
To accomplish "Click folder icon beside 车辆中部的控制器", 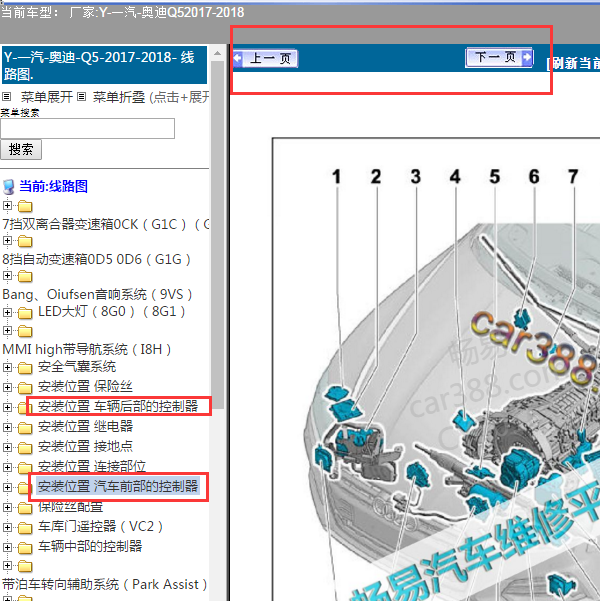I will tap(25, 548).
